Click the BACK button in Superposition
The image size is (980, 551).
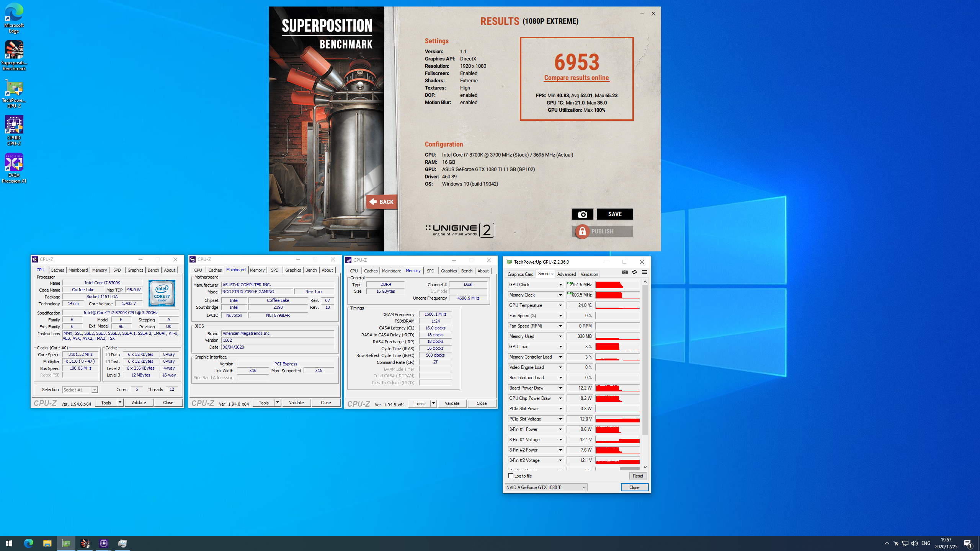(x=382, y=202)
